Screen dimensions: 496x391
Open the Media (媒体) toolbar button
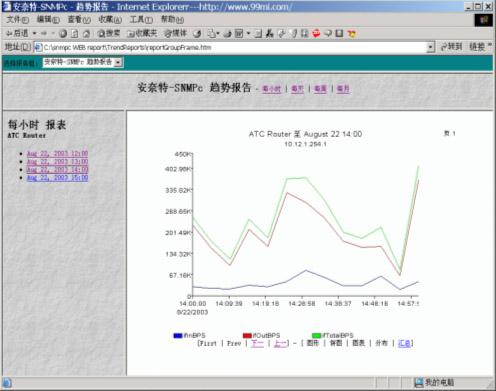[175, 33]
